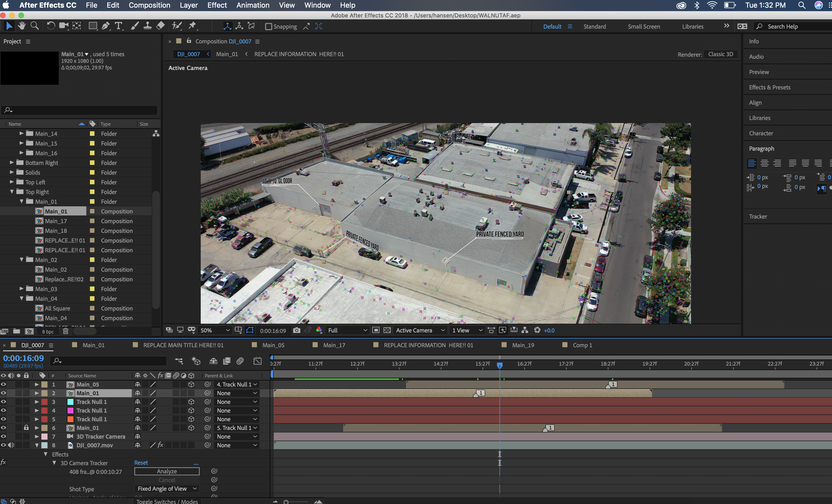
Task: Select the Pan Behind anchor tool
Action: (x=77, y=26)
